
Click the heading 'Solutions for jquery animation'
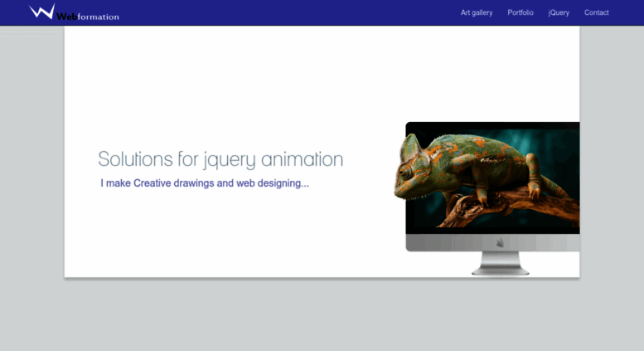point(220,159)
